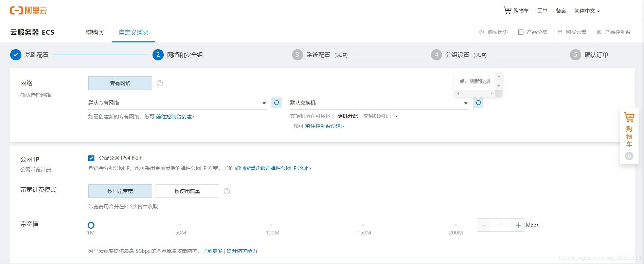The height and width of the screenshot is (264, 644).
Task: Toggle 分配公网 IPv4 地址 checkbox
Action: coord(91,158)
